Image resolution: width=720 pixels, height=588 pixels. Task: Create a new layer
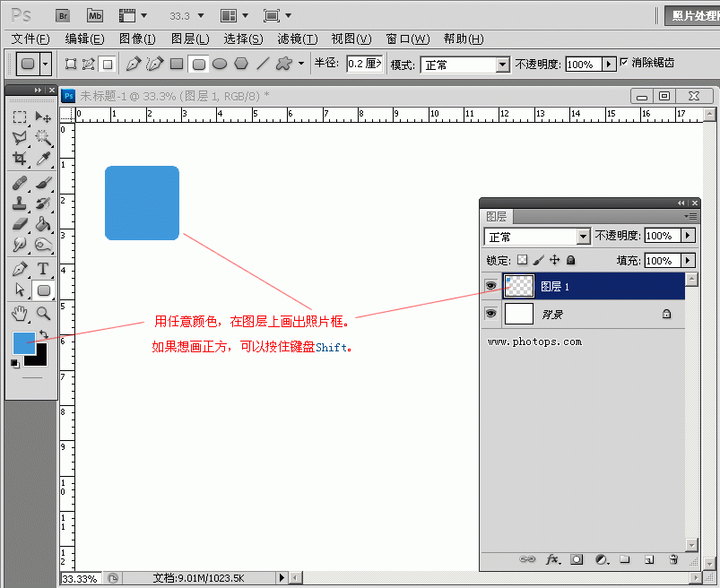649,559
